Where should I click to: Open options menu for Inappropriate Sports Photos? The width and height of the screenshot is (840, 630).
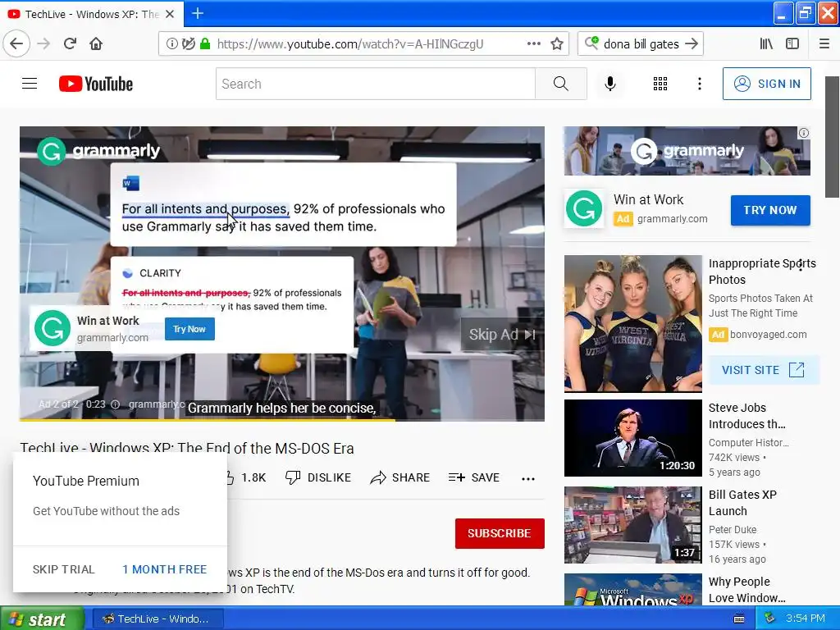(x=801, y=265)
